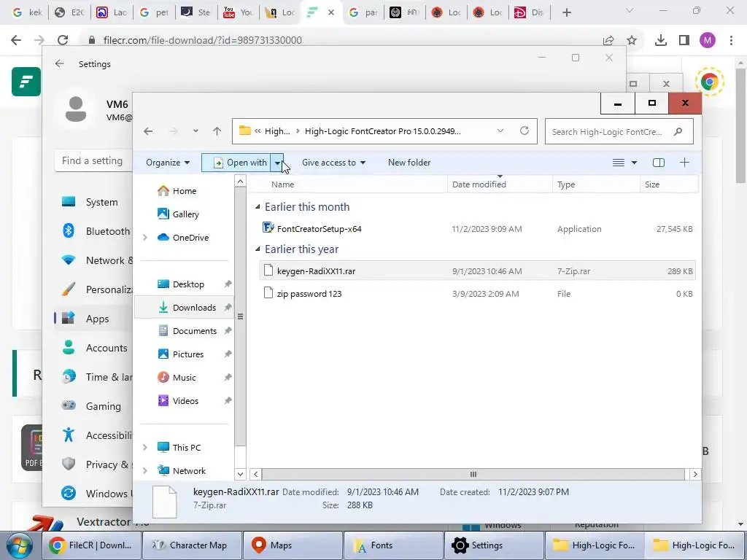Open Music quick access folder
747x560 pixels.
tap(184, 378)
